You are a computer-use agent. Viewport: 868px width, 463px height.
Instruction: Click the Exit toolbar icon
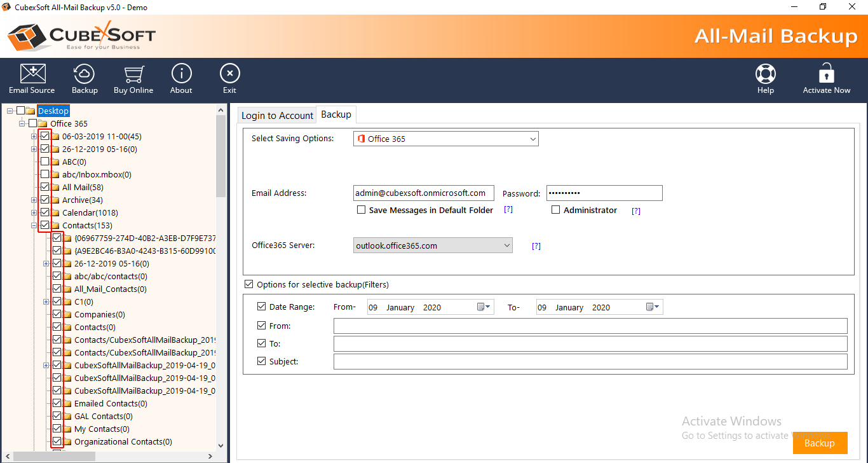pos(229,74)
